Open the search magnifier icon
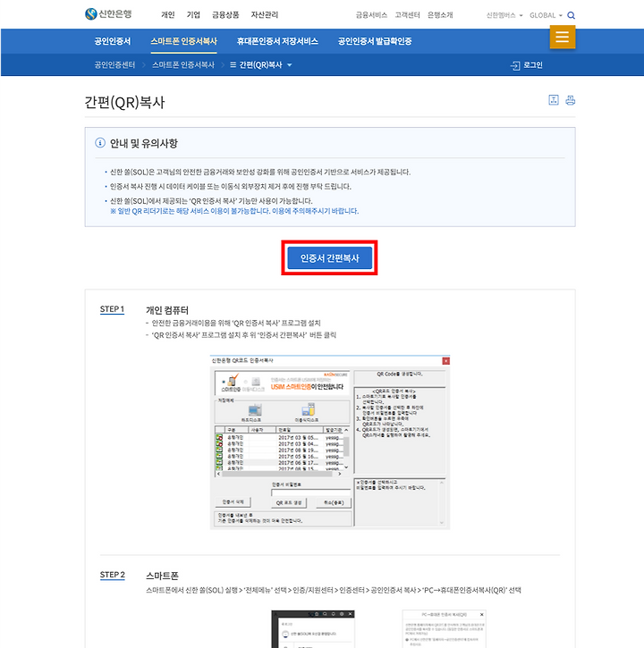Screen dimensions: 644x648 coord(571,15)
